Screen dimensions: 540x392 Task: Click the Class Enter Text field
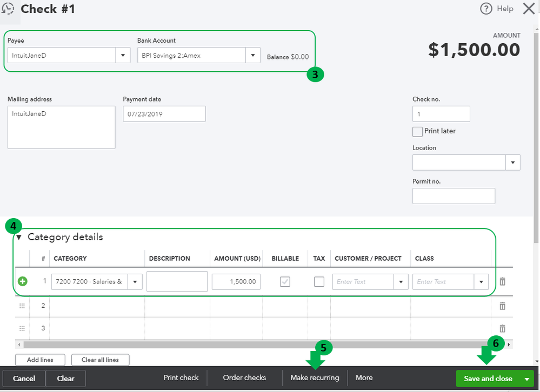coord(443,282)
